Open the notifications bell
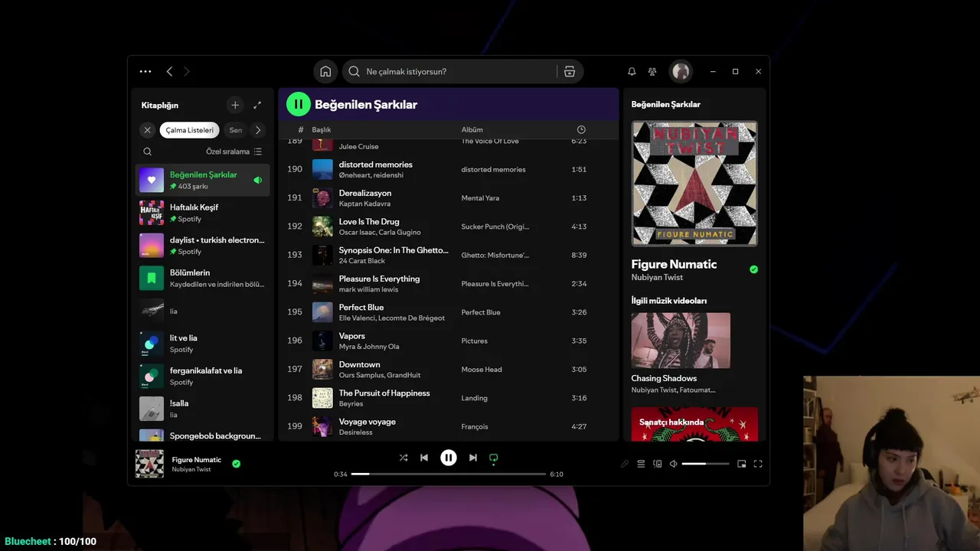The image size is (980, 551). pyautogui.click(x=632, y=71)
